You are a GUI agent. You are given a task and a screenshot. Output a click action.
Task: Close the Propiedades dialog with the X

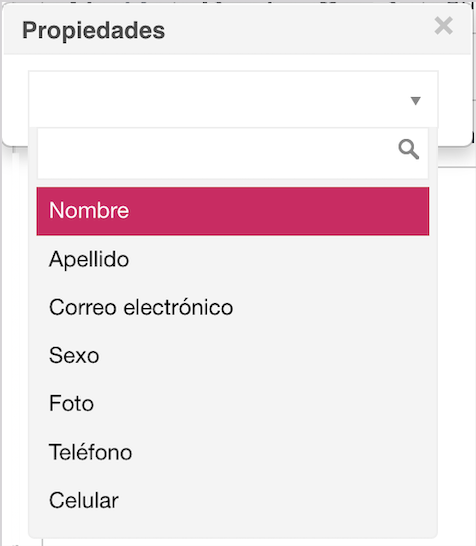(x=444, y=26)
